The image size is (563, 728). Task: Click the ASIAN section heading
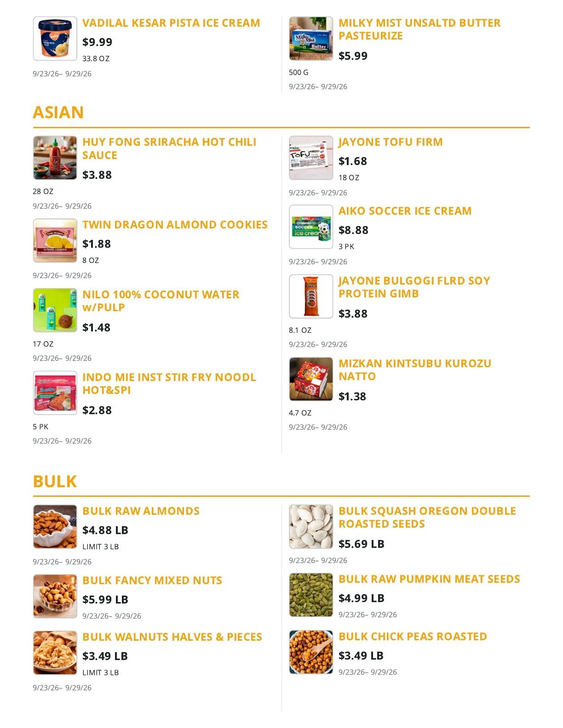click(58, 112)
